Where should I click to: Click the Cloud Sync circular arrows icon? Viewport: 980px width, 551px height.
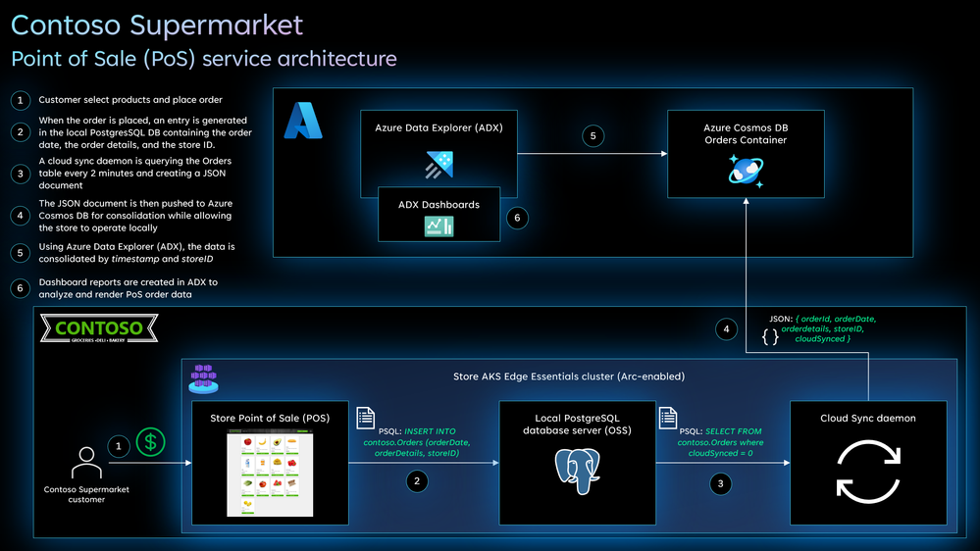[868, 472]
